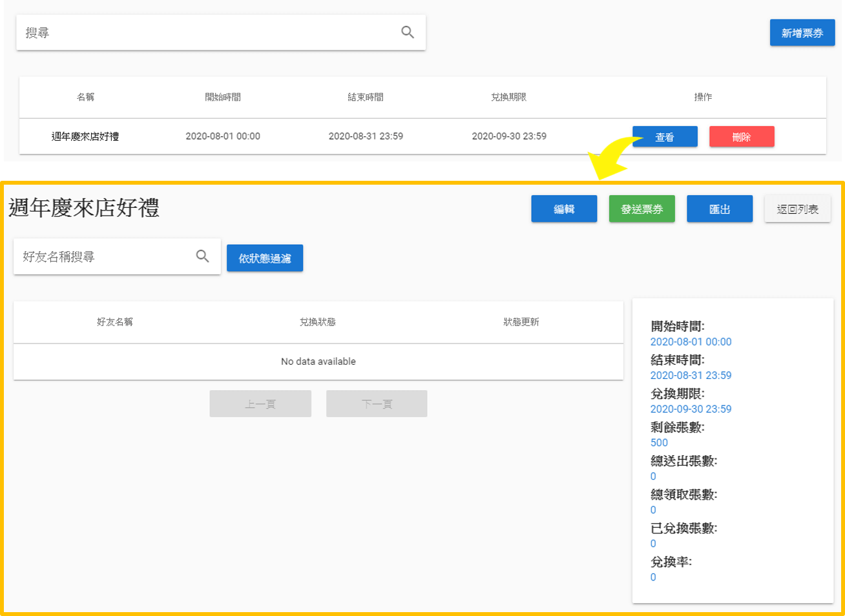This screenshot has height=616, width=845.
Task: Focus the 好友名稱搜尋 input field
Action: click(x=103, y=257)
